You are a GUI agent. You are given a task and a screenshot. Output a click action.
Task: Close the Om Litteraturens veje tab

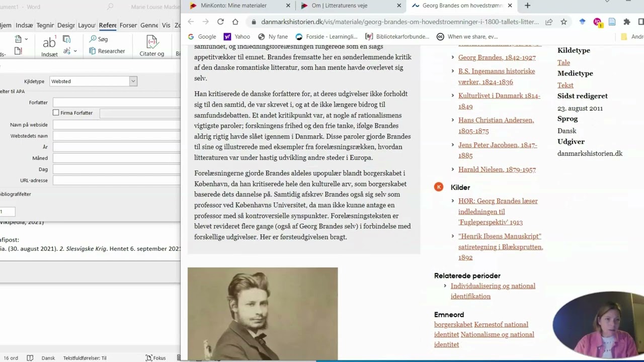[x=399, y=6]
